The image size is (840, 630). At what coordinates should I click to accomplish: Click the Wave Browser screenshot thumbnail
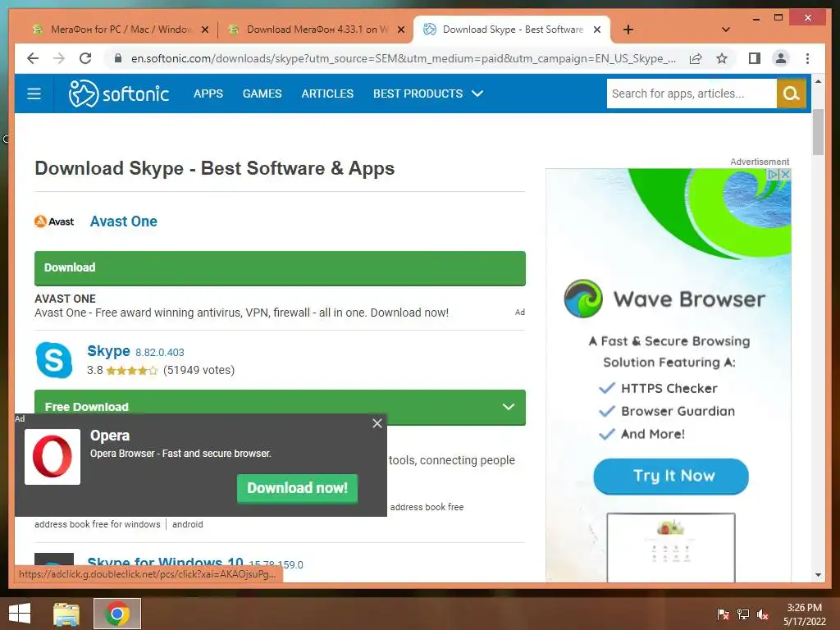coord(671,546)
